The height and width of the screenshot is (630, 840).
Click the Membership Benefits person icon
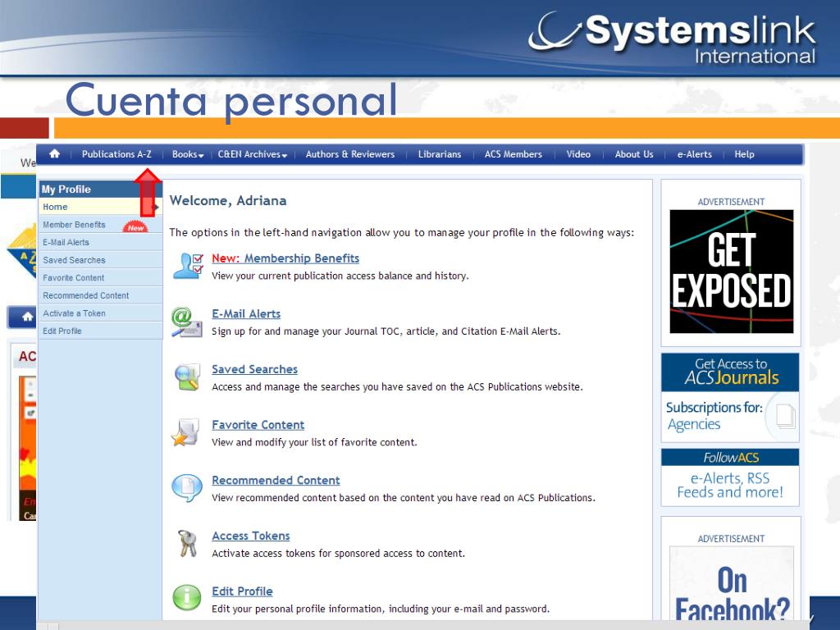pos(188,265)
